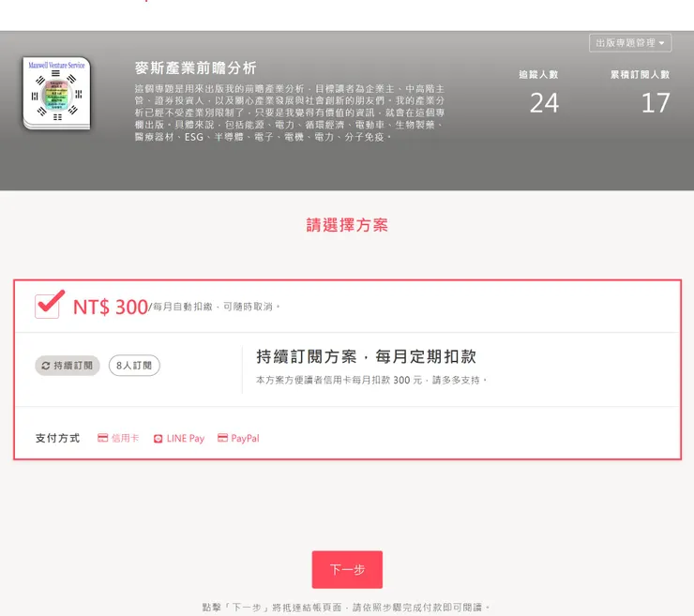Click the 累積訂閱人數 label

tap(640, 74)
